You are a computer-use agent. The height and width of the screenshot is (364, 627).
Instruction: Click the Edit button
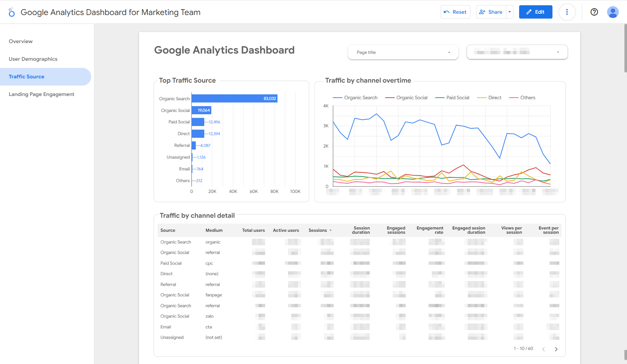(x=535, y=12)
